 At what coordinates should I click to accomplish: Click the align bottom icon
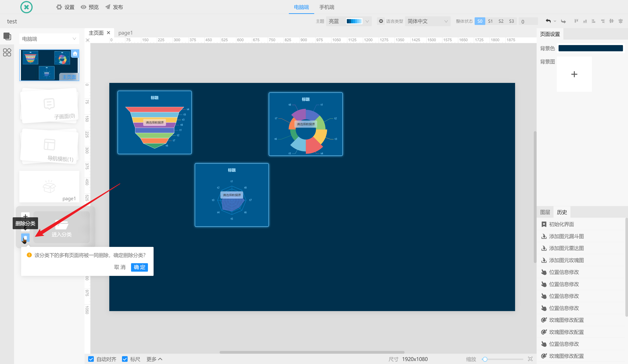pos(585,21)
